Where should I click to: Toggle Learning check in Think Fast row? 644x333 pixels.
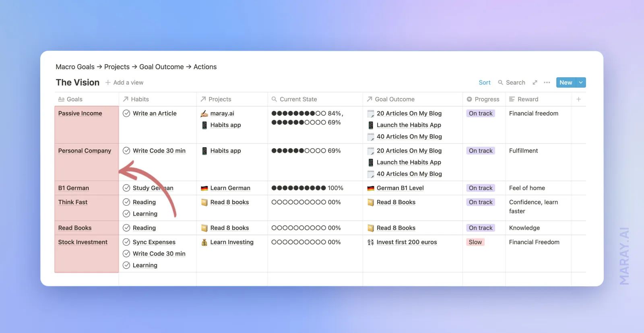[x=126, y=214]
